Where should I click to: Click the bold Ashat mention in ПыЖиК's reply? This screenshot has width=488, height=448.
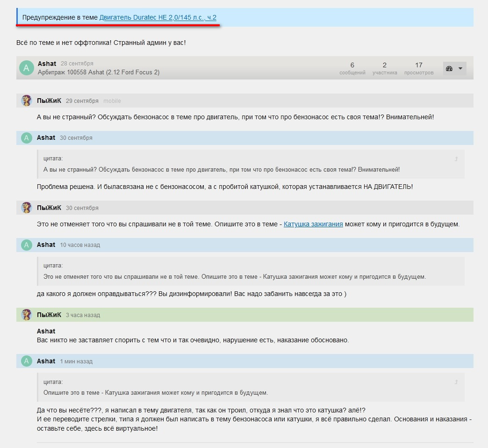coord(46,331)
